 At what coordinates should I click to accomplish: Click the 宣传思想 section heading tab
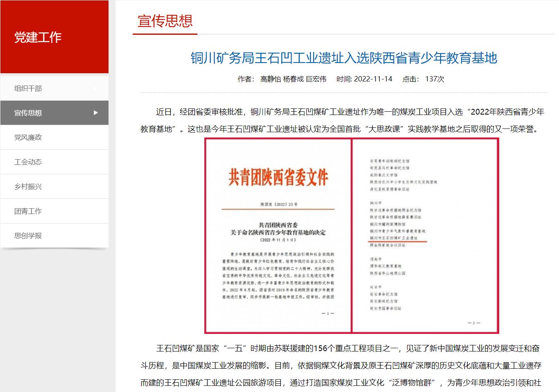coord(165,21)
